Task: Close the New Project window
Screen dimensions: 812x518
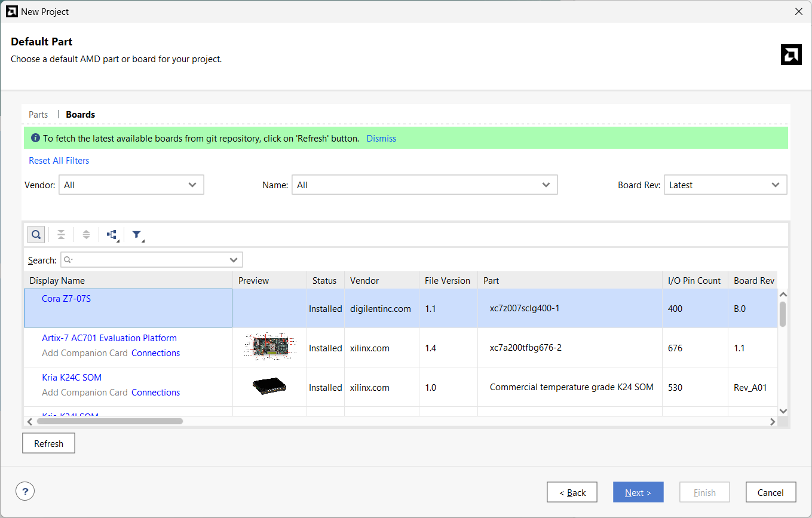Action: pyautogui.click(x=799, y=11)
